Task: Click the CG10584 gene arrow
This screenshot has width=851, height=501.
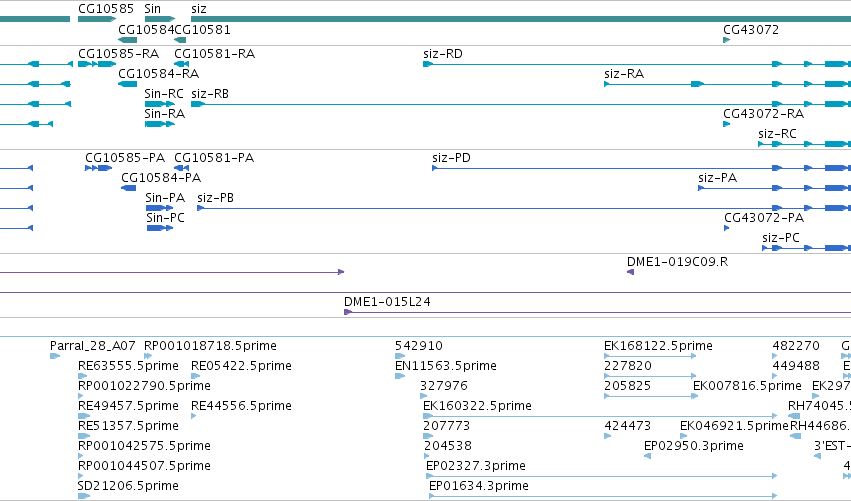Action: (128, 40)
